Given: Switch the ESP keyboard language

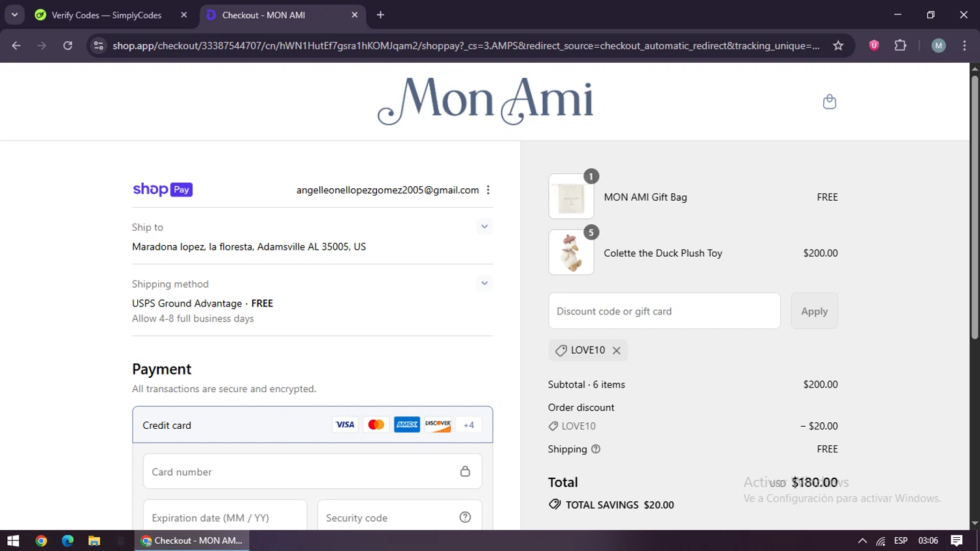Looking at the screenshot, I should [x=901, y=541].
